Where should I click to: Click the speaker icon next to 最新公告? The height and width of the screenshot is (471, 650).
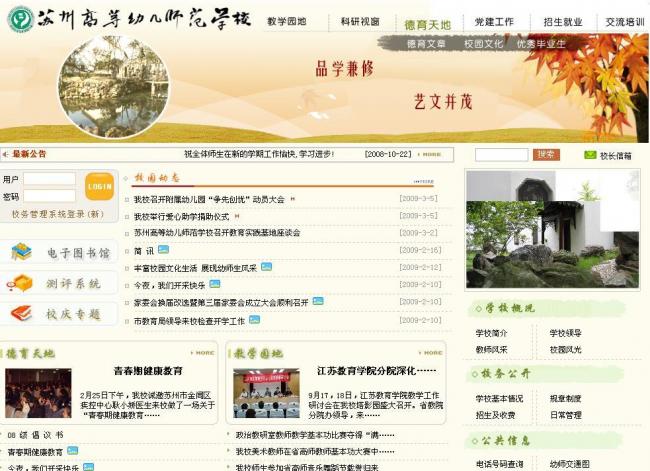click(6, 154)
